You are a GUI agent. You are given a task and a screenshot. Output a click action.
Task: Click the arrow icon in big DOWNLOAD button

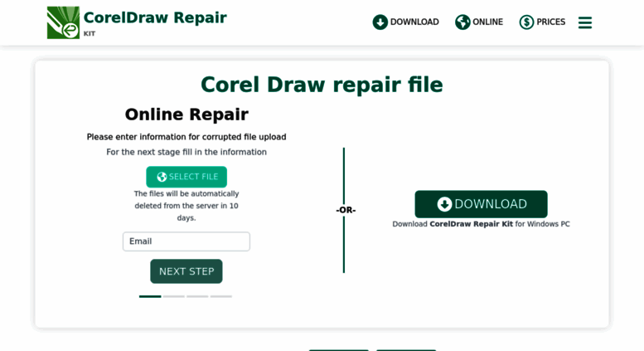pos(444,204)
